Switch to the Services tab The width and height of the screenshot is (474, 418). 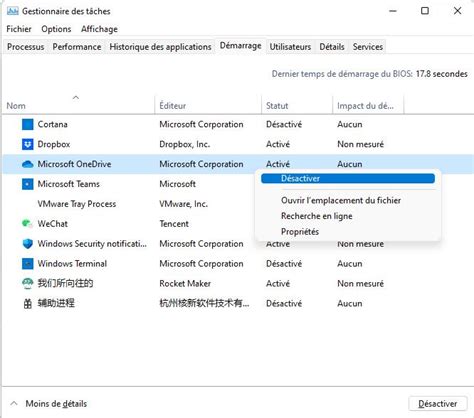coord(368,47)
